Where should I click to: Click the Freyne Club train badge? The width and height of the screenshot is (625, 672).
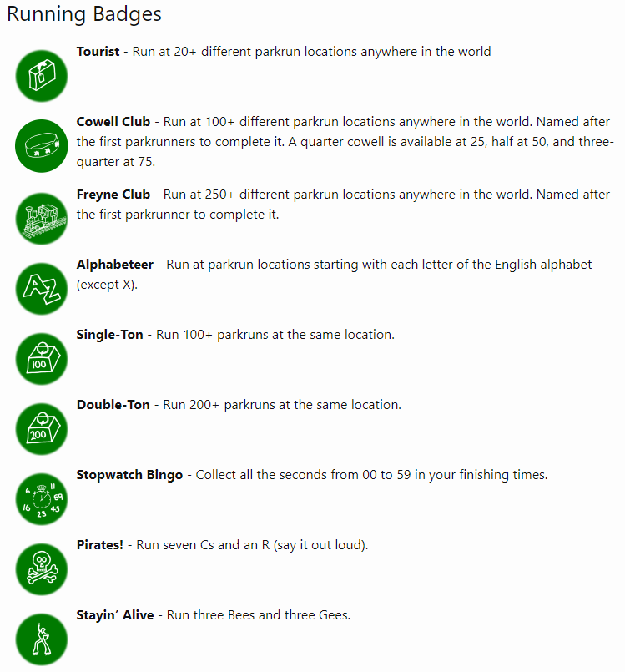pos(41,218)
